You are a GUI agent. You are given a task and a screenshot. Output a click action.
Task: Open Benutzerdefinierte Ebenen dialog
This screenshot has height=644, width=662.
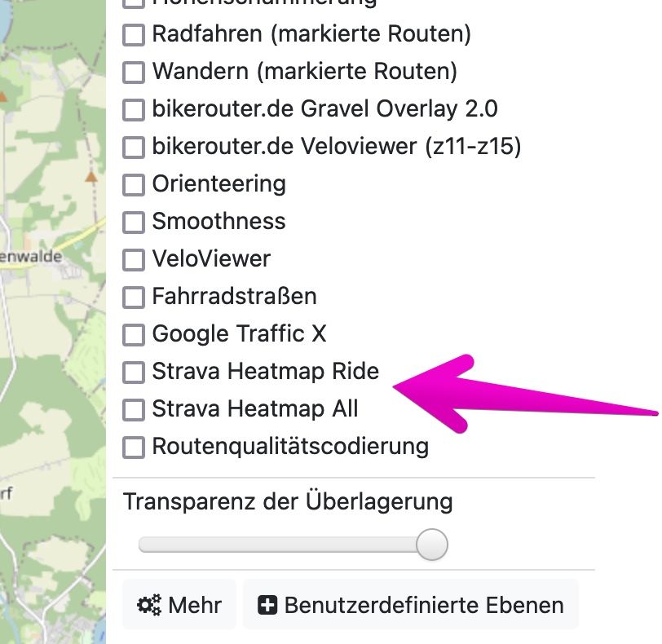click(411, 605)
